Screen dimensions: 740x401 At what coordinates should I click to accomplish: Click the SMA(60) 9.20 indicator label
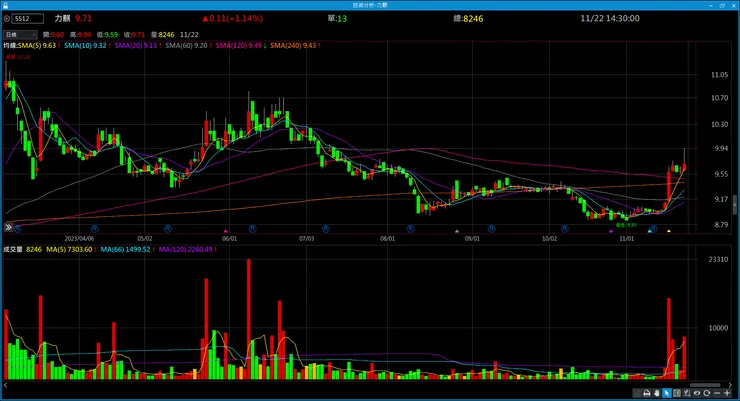point(186,46)
